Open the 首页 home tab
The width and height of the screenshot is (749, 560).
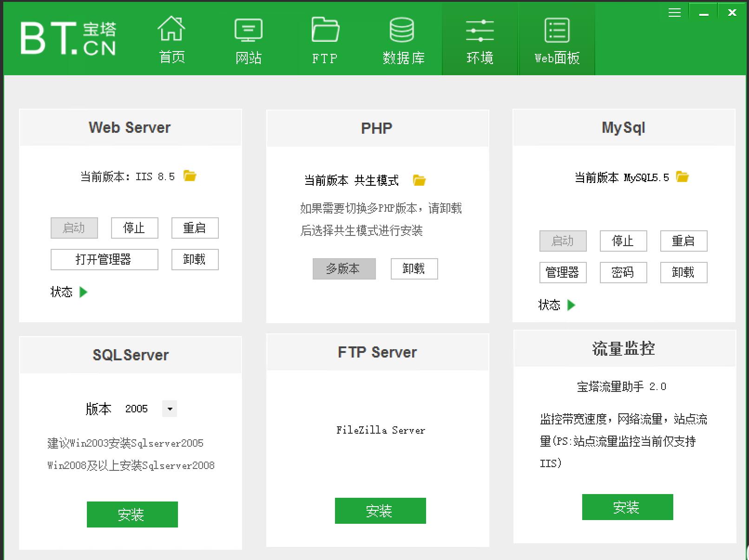[171, 39]
